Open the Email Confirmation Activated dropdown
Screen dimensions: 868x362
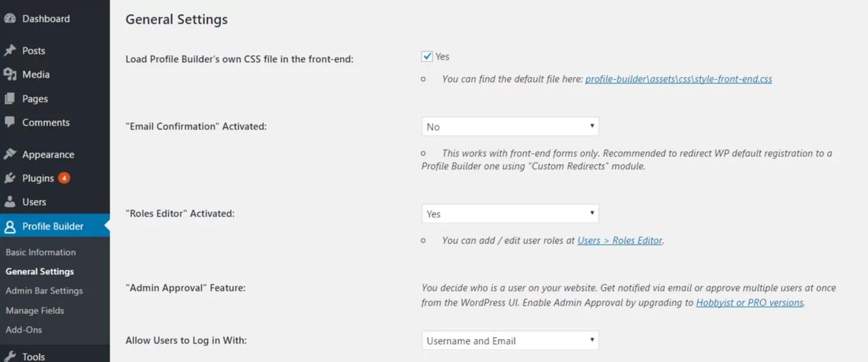tap(510, 126)
